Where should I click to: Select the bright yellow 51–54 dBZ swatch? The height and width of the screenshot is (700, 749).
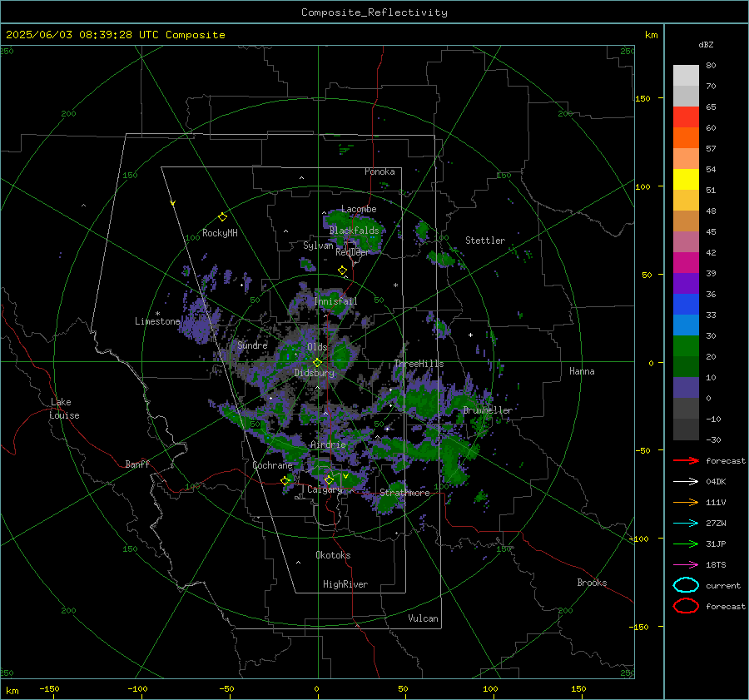tap(686, 180)
